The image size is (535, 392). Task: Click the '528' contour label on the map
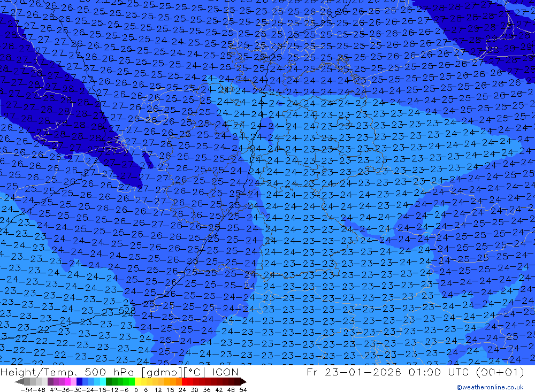click(x=127, y=311)
